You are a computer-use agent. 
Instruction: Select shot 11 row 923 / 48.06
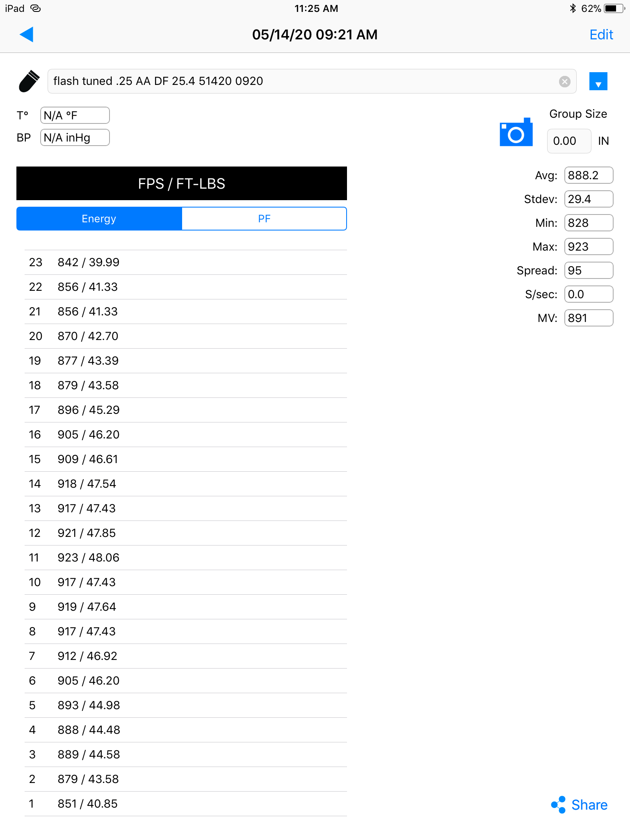point(186,558)
